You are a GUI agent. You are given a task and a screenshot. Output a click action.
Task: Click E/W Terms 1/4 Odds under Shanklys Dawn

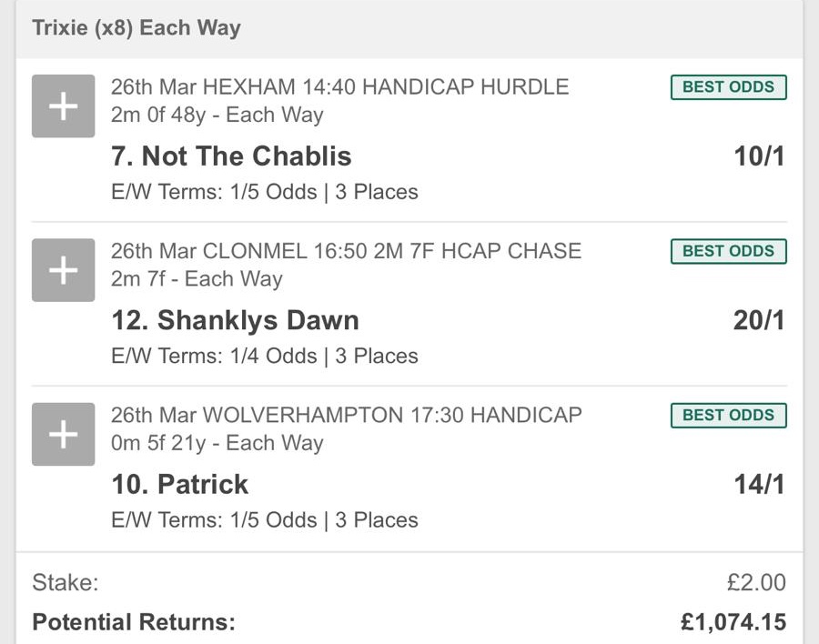[264, 356]
